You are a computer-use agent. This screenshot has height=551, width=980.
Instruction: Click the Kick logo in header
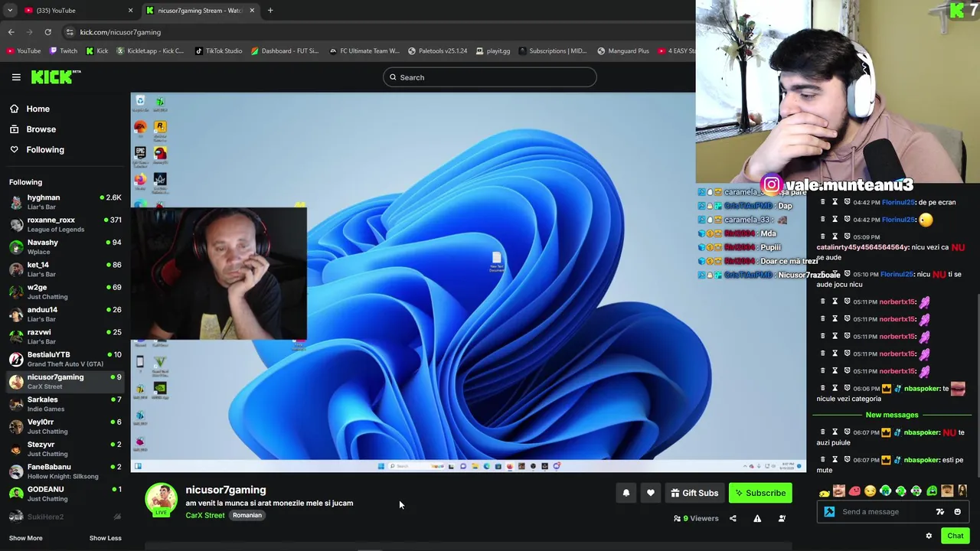[x=56, y=77]
